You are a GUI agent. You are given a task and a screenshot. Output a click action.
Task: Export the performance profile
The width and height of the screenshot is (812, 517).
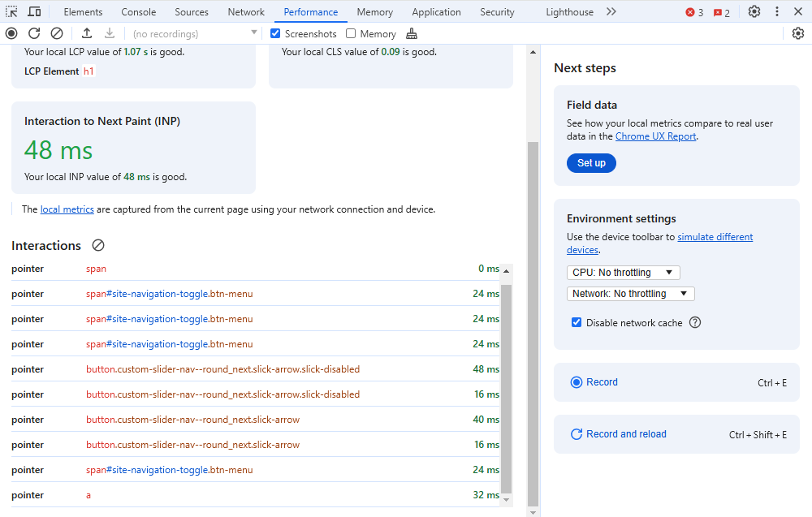(109, 33)
